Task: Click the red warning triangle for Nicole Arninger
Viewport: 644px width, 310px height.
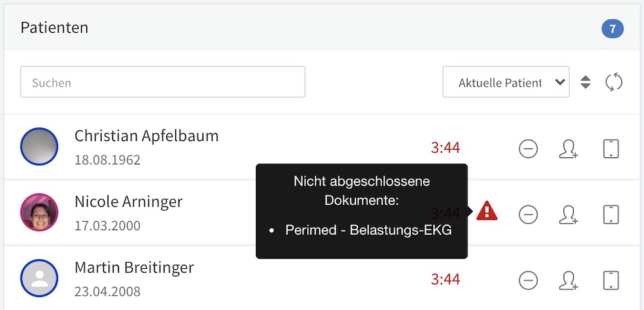Action: (487, 211)
